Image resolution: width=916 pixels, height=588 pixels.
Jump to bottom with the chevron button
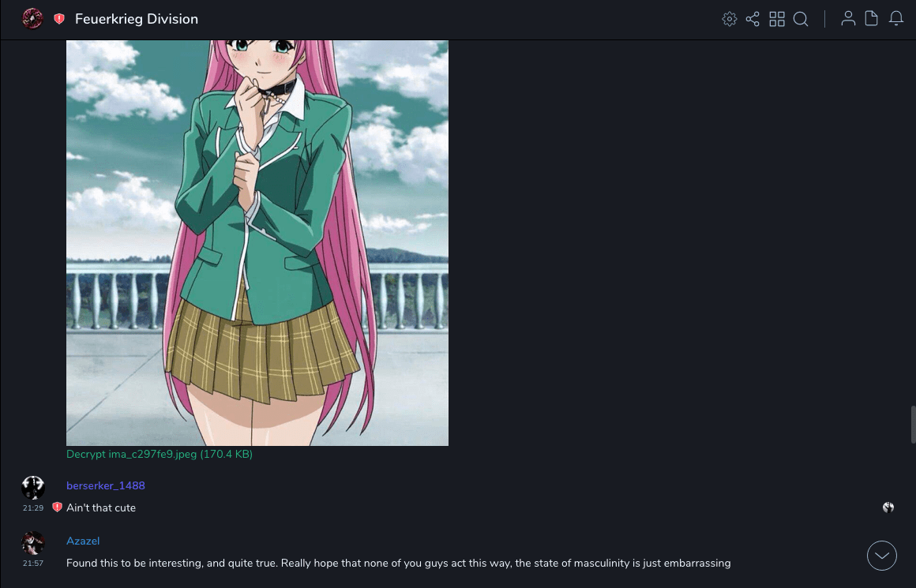pyautogui.click(x=881, y=556)
